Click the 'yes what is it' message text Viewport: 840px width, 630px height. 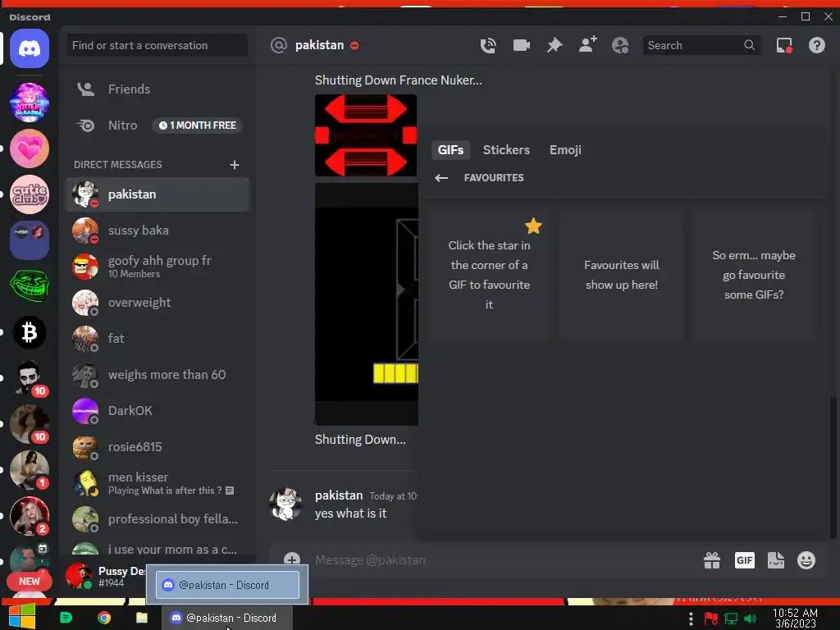tap(351, 514)
